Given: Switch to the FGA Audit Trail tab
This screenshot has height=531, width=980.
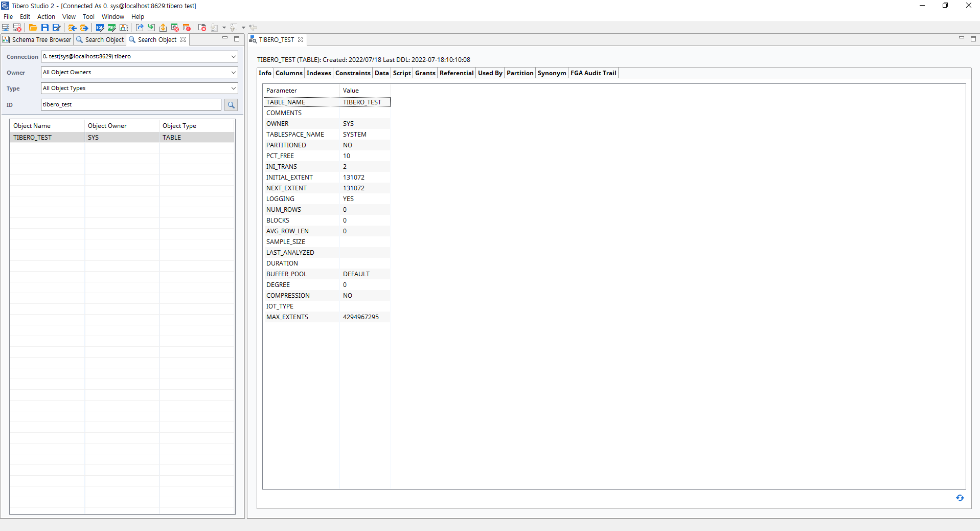Looking at the screenshot, I should pos(594,73).
